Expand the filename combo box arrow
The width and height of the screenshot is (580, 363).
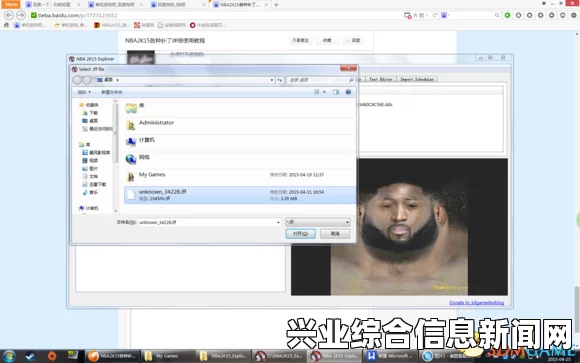coord(278,222)
